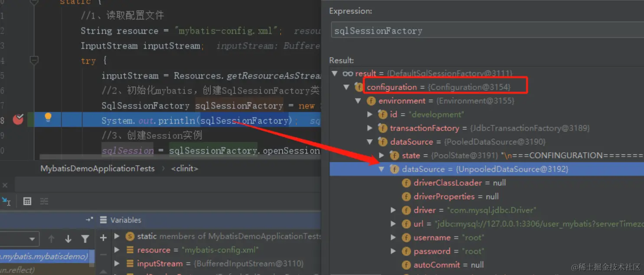
Task: Collapse the PooledDataSource dataSource node
Action: pyautogui.click(x=369, y=142)
